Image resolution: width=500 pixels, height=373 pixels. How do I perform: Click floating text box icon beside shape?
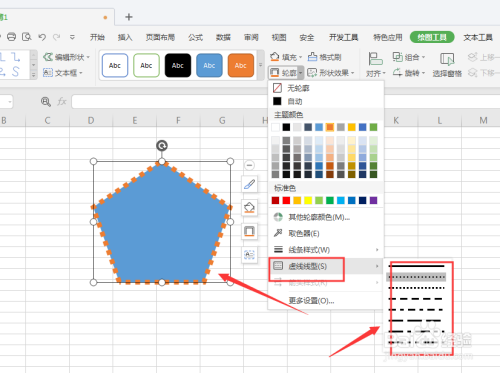click(249, 255)
